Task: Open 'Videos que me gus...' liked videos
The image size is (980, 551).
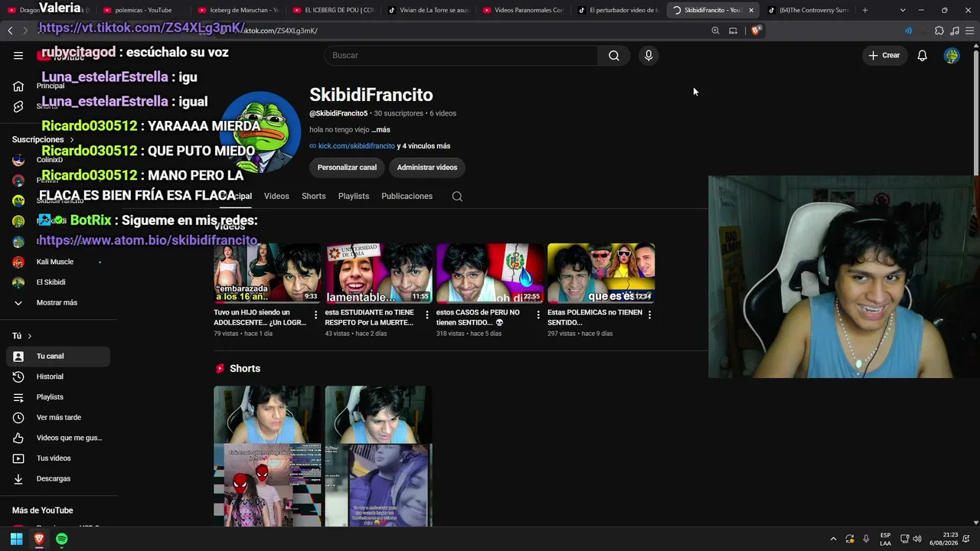Action: (x=58, y=438)
